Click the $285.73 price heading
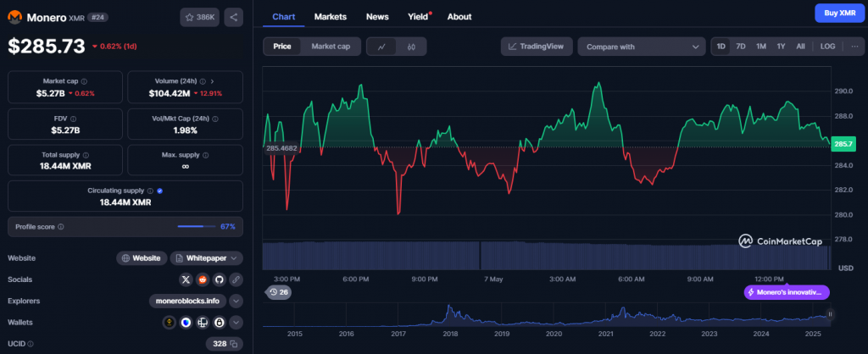 point(47,46)
